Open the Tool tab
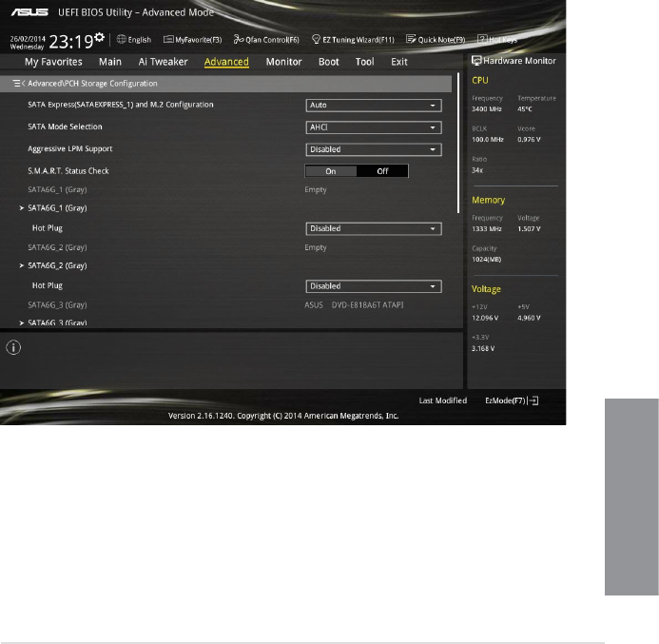The height and width of the screenshot is (644, 659). [365, 62]
